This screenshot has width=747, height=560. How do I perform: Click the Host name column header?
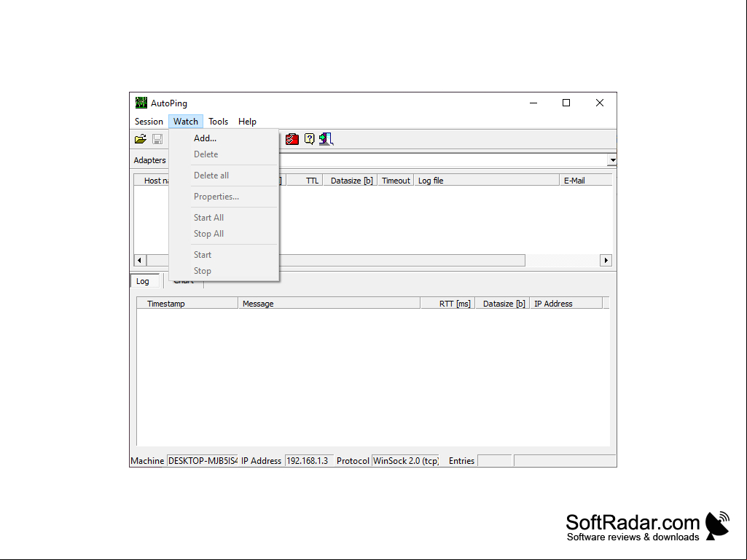(x=152, y=181)
